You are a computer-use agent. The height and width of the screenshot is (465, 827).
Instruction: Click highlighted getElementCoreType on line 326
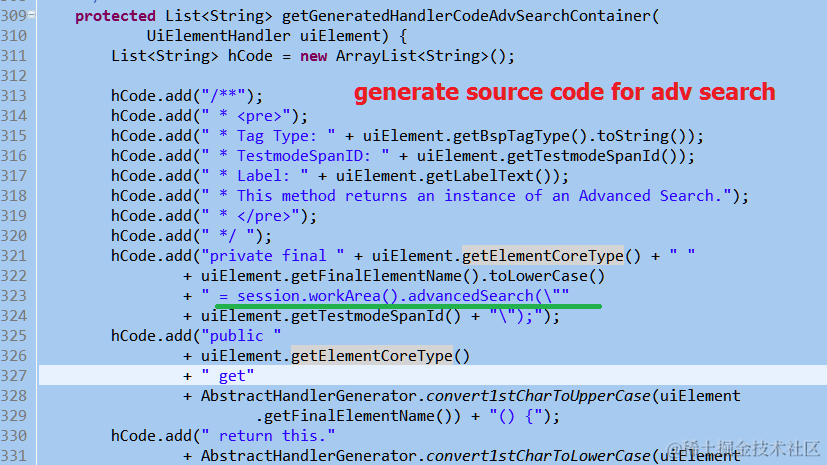point(372,356)
